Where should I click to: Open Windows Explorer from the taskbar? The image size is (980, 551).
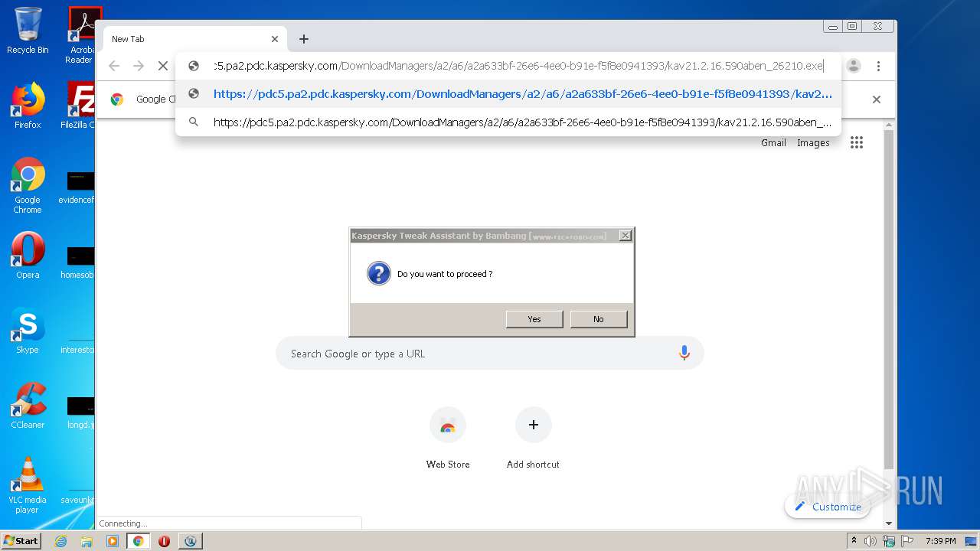point(87,541)
